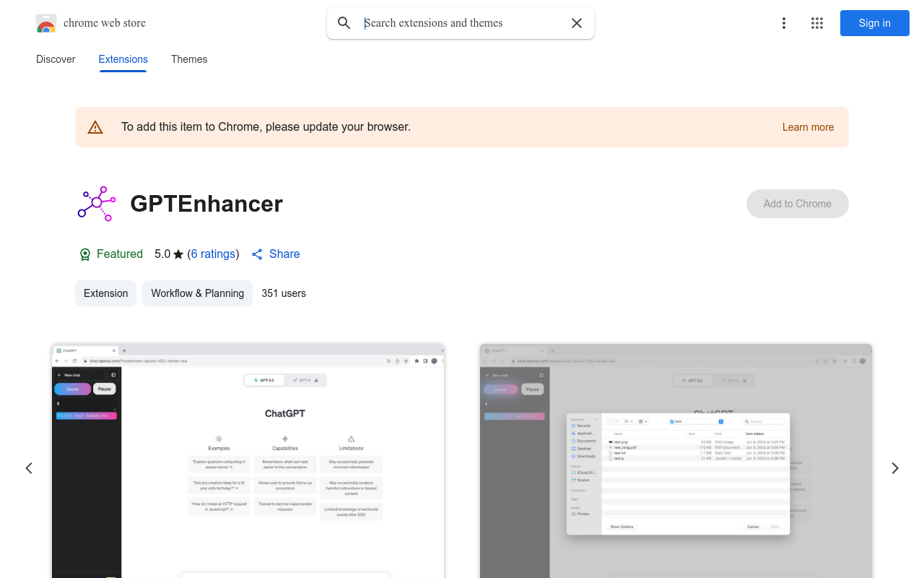Open the three-dot more options menu
This screenshot has width=924, height=578.
point(784,23)
